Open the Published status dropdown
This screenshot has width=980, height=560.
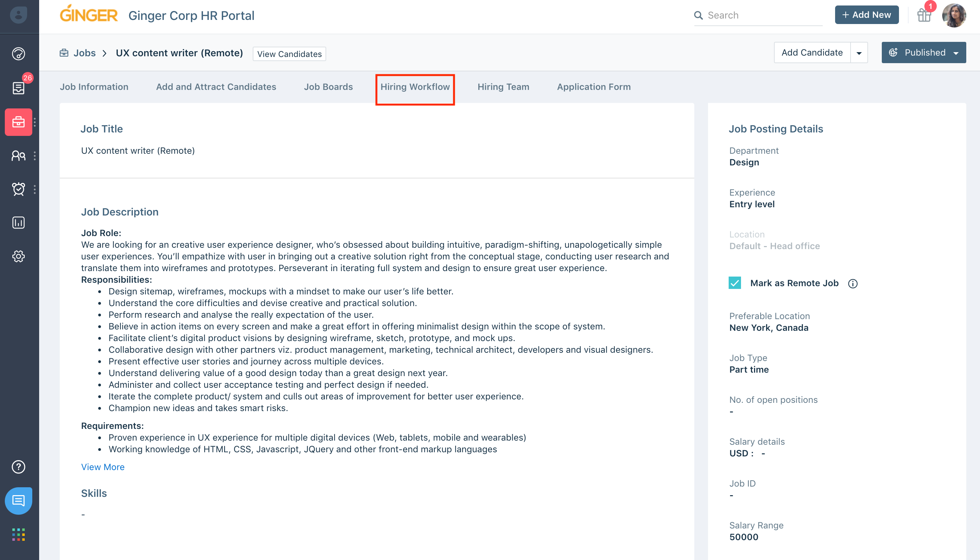[923, 53]
